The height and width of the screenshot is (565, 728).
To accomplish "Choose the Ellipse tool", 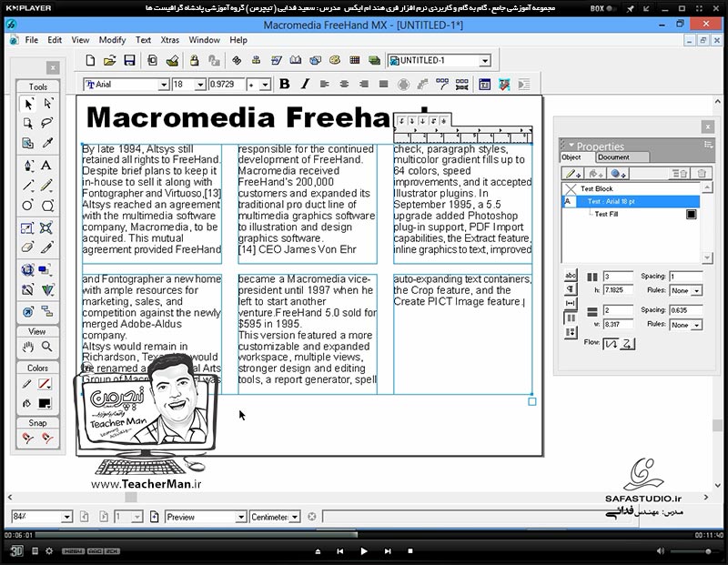I will coord(28,206).
